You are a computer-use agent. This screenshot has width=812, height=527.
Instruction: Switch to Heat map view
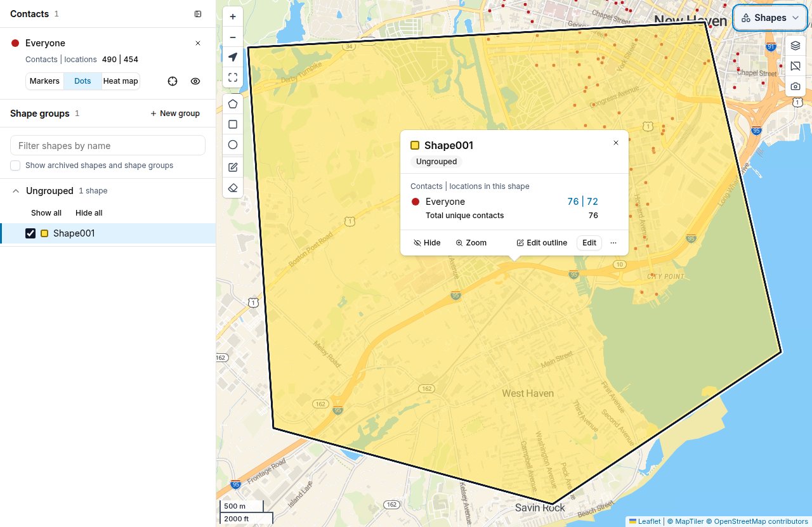[x=121, y=81]
